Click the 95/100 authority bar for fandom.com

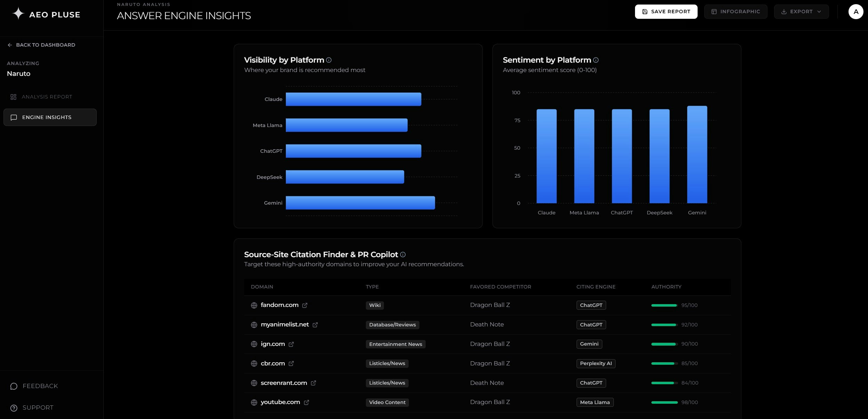tap(665, 305)
